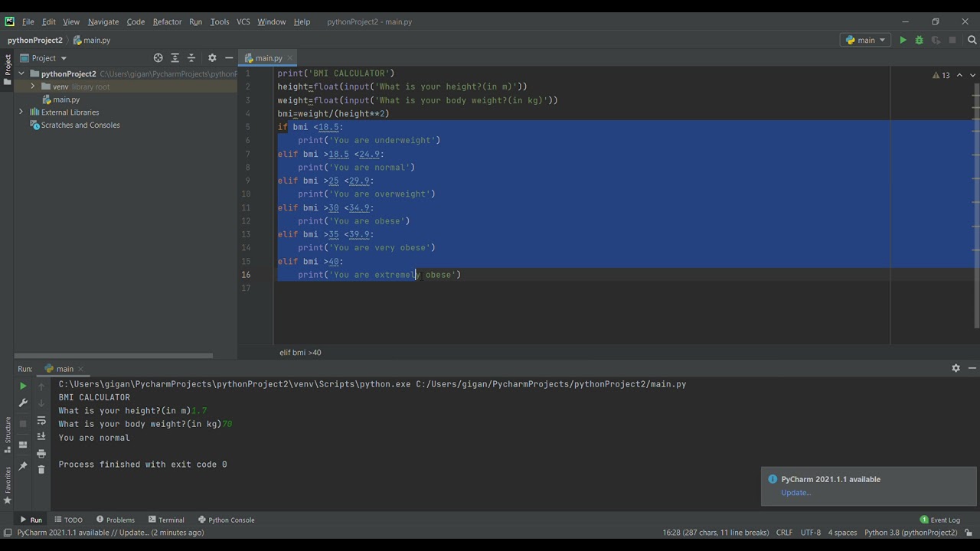Collapse all in Project panel toolbar
The width and height of the screenshot is (980, 551).
point(191,58)
